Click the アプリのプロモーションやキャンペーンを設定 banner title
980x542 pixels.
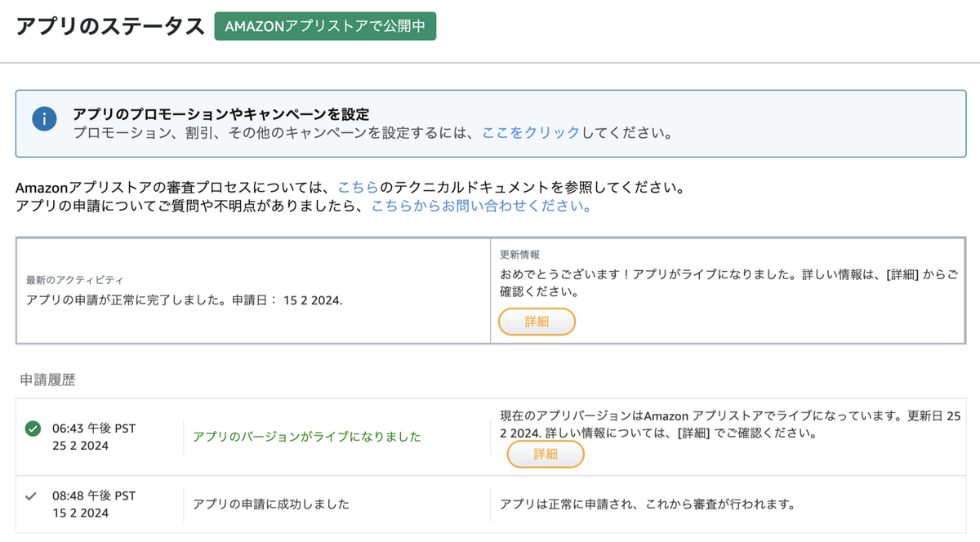[x=221, y=114]
